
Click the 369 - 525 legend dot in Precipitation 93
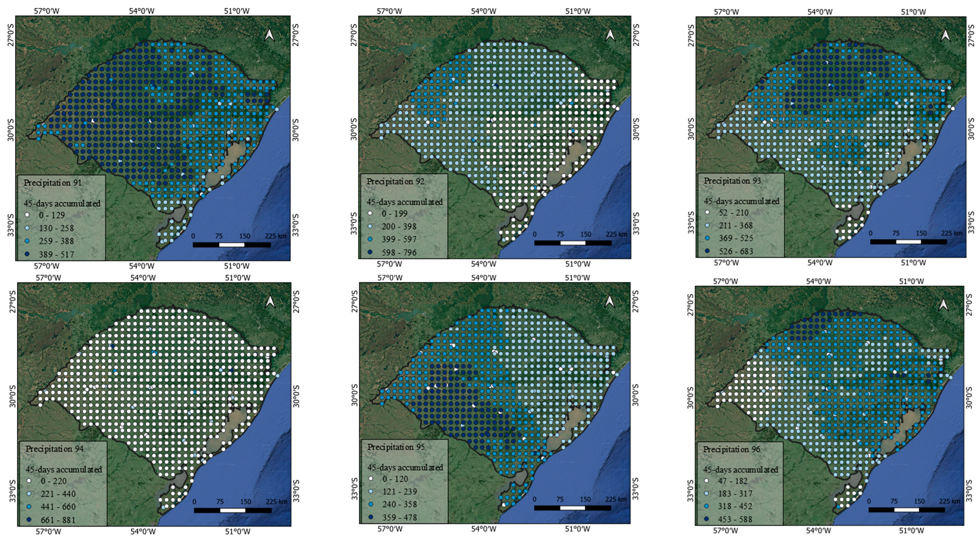point(707,238)
